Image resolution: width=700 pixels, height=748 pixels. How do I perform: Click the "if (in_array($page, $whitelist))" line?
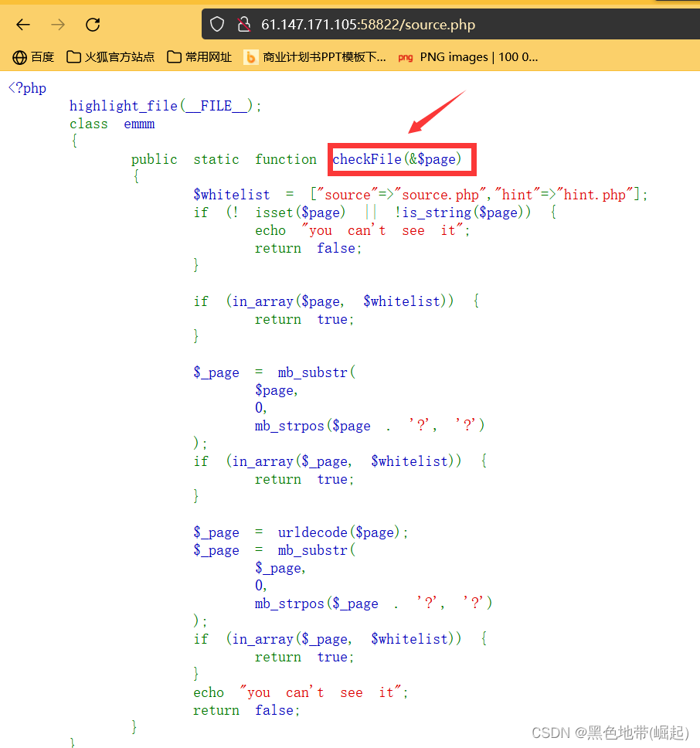click(x=336, y=301)
